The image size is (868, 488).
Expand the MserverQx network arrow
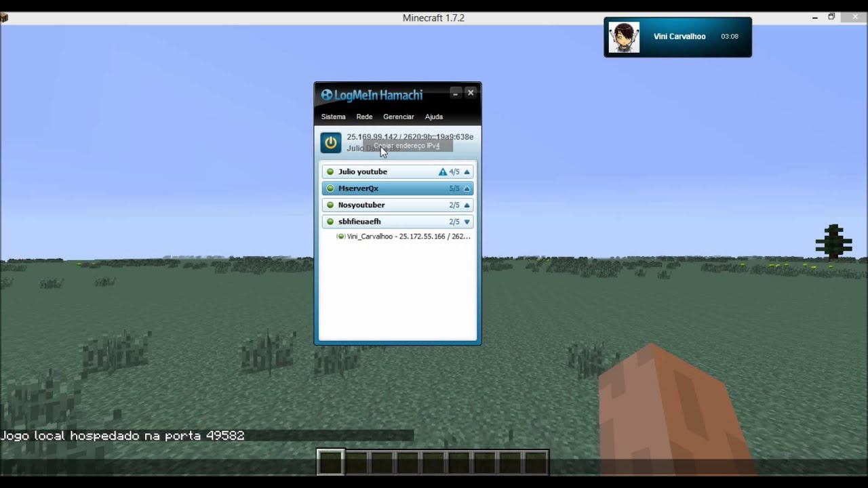tap(467, 188)
